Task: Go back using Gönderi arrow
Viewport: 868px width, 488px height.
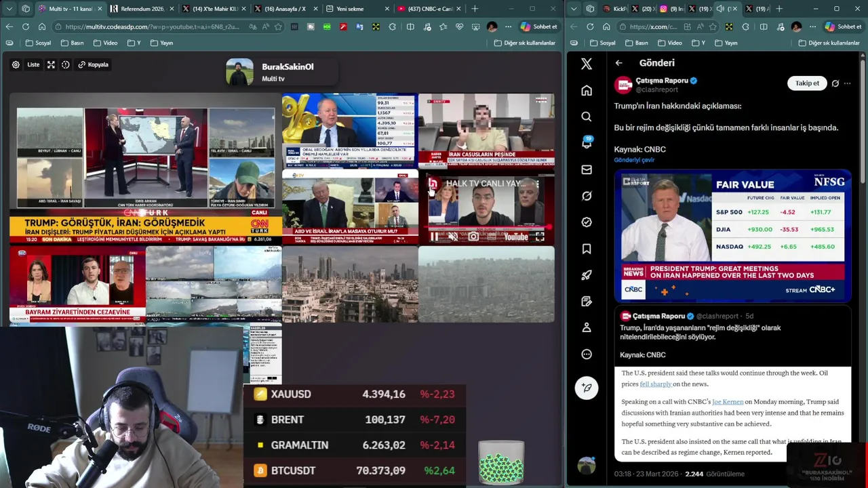Action: (x=618, y=63)
